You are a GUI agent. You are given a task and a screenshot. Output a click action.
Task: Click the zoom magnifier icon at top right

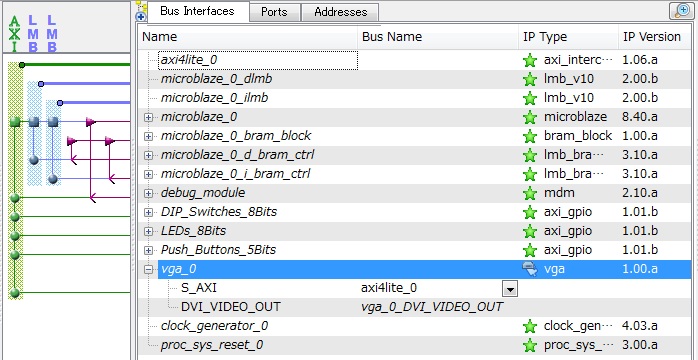pos(682,11)
